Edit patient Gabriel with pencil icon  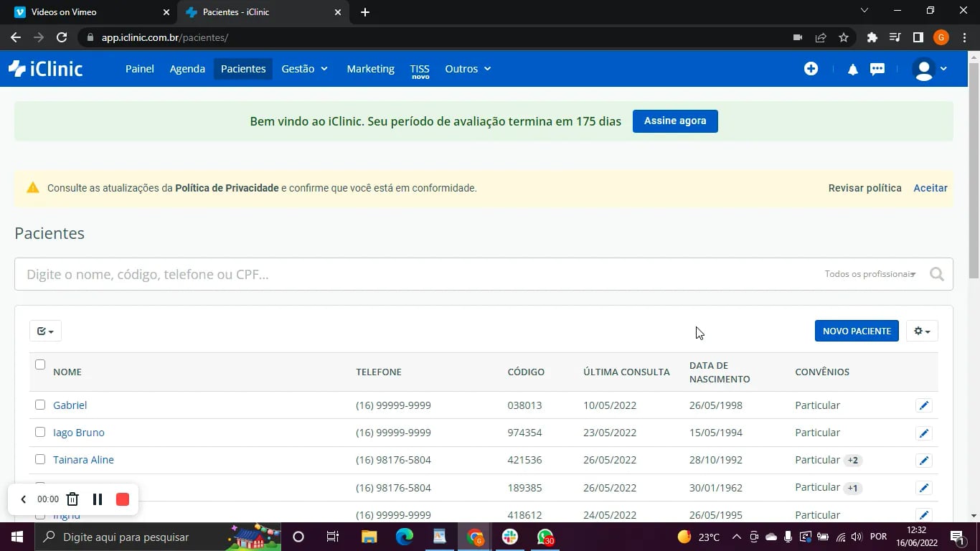(x=924, y=405)
